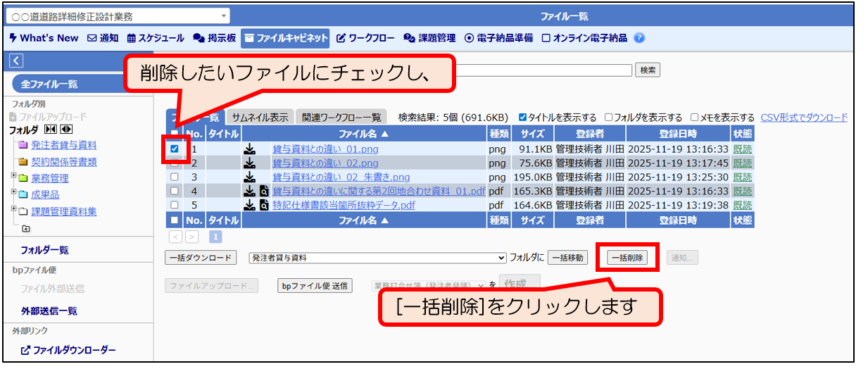Switch to the サムネイル表示 tab
Viewport: 868px width, 369px height.
click(260, 118)
